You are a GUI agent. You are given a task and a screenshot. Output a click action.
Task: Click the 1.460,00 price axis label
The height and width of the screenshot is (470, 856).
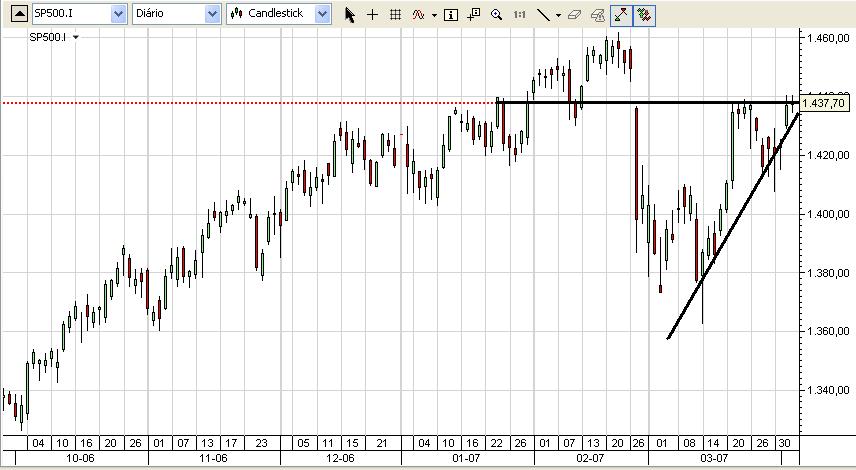pos(828,38)
